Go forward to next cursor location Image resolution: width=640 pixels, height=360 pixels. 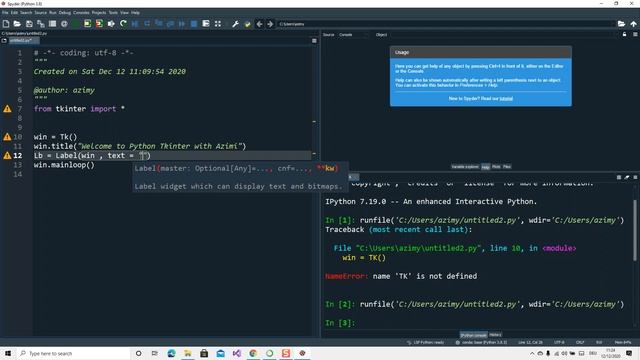click(270, 24)
